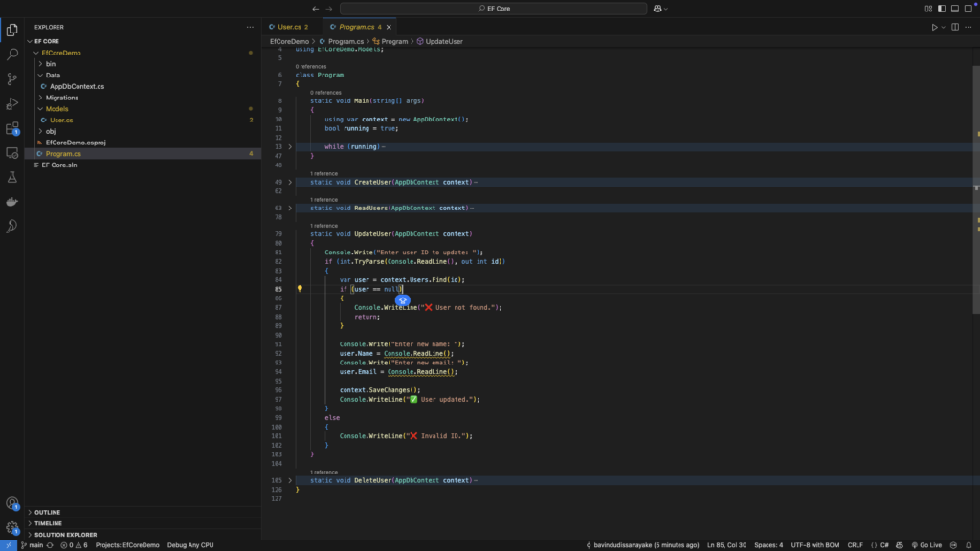The height and width of the screenshot is (551, 980).
Task: Open the Explorer view in activity bar
Action: [x=11, y=30]
